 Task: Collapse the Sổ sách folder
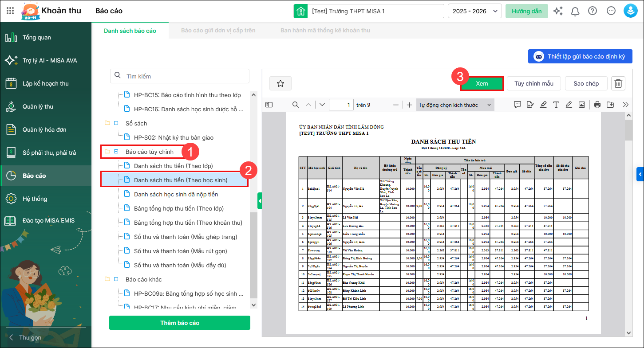pos(116,123)
